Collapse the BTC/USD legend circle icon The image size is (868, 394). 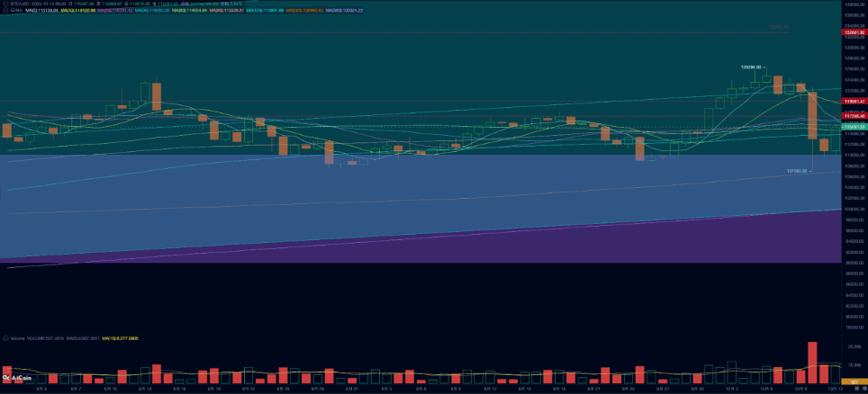[5, 4]
